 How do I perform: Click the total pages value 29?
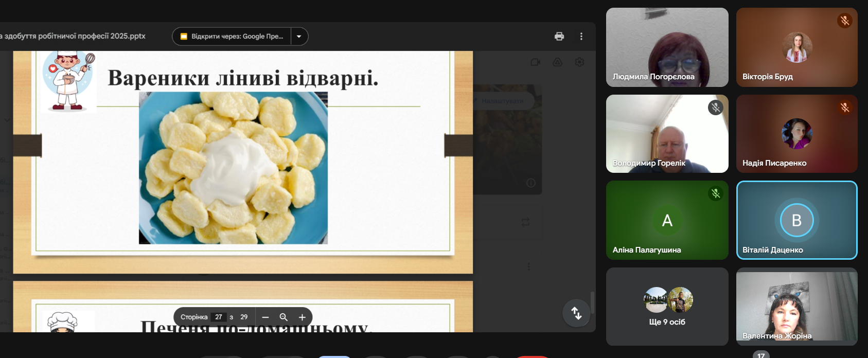pyautogui.click(x=244, y=317)
